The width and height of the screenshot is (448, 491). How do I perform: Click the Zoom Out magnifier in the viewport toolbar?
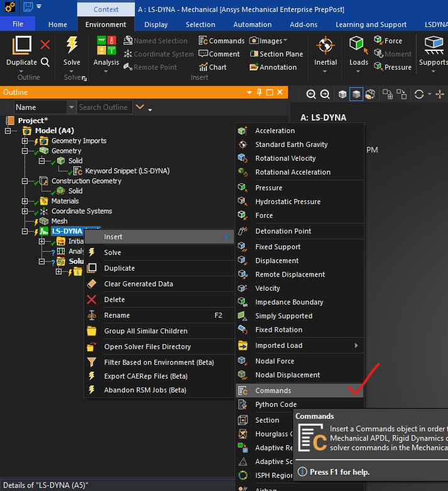325,94
